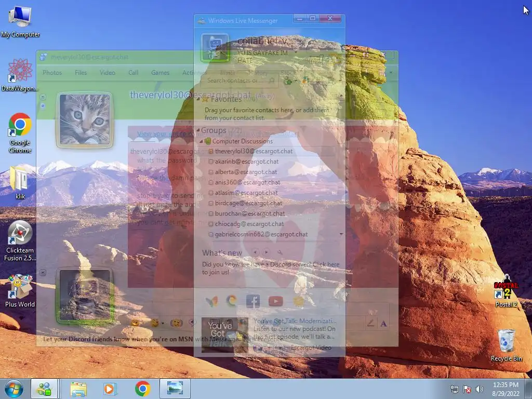This screenshot has height=399, width=532.
Task: Collapse the contact's cat picture arrow
Action: 43,97
